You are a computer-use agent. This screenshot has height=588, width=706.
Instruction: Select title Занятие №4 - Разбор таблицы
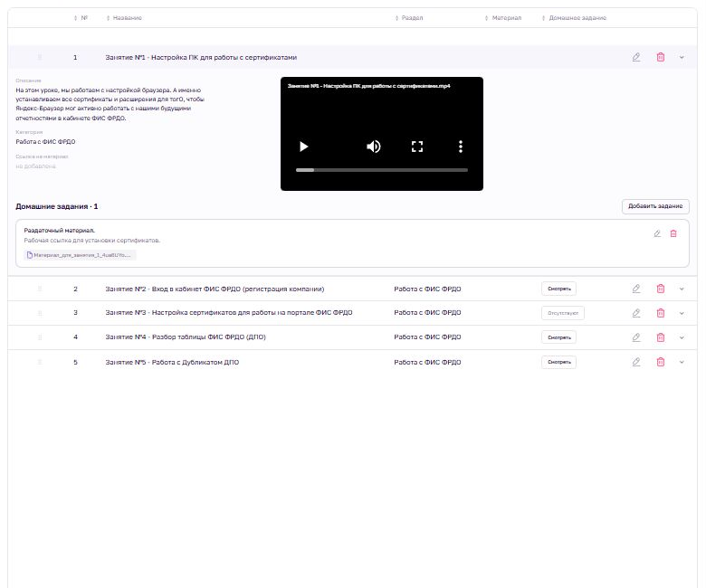186,337
